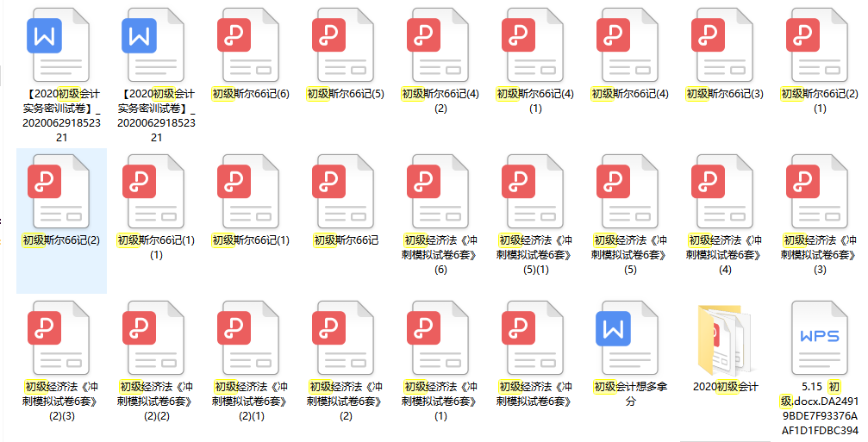Click the 初级经济法《冲刺模拟试卷6套》(5)(1) PDF icon
Screen dimensions: 868x442
532,191
